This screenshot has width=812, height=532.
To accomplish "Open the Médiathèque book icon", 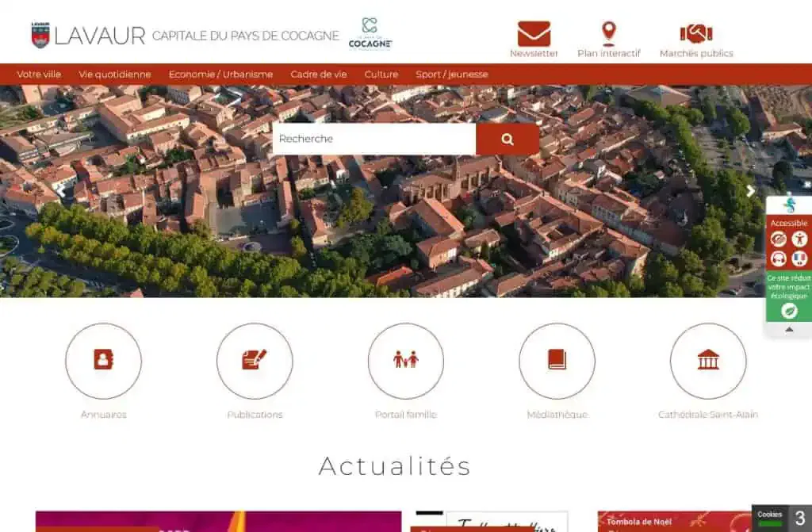I will point(557,361).
